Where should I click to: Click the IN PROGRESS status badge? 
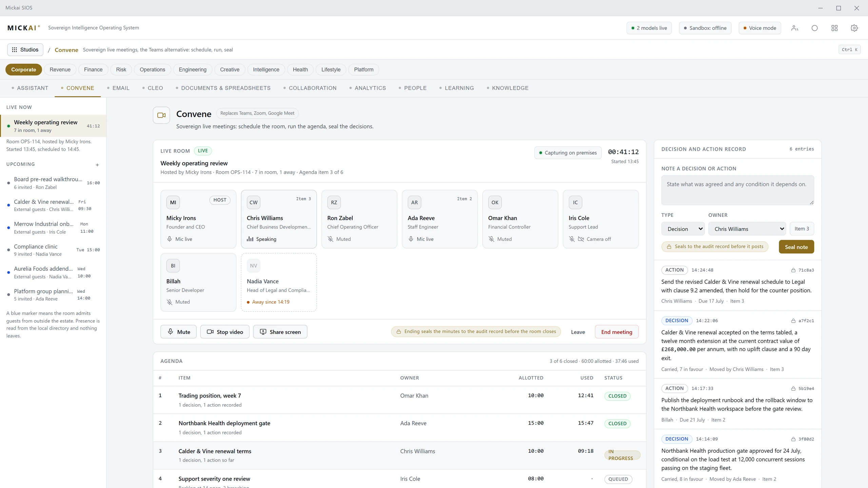(x=622, y=455)
